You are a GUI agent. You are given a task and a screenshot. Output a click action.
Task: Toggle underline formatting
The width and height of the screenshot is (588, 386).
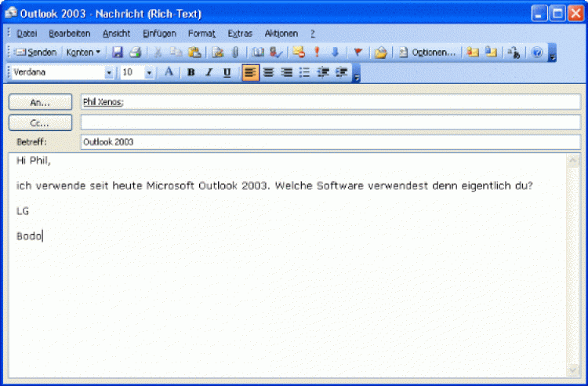point(227,73)
